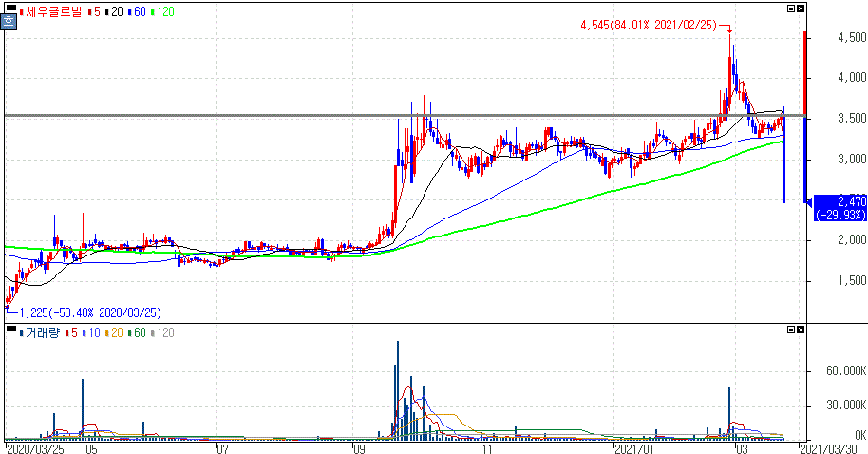Image resolution: width=868 pixels, height=454 pixels.
Task: Click the 07 month label on time axis
Action: 222,448
